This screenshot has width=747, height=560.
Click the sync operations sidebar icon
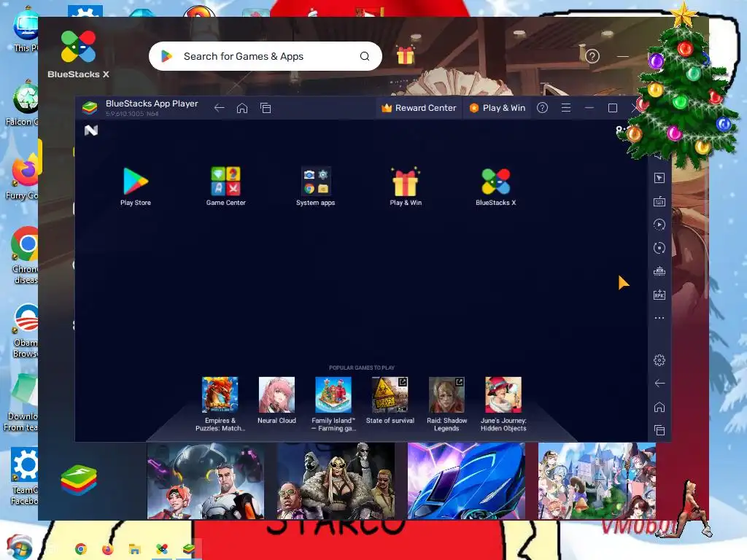(x=659, y=248)
